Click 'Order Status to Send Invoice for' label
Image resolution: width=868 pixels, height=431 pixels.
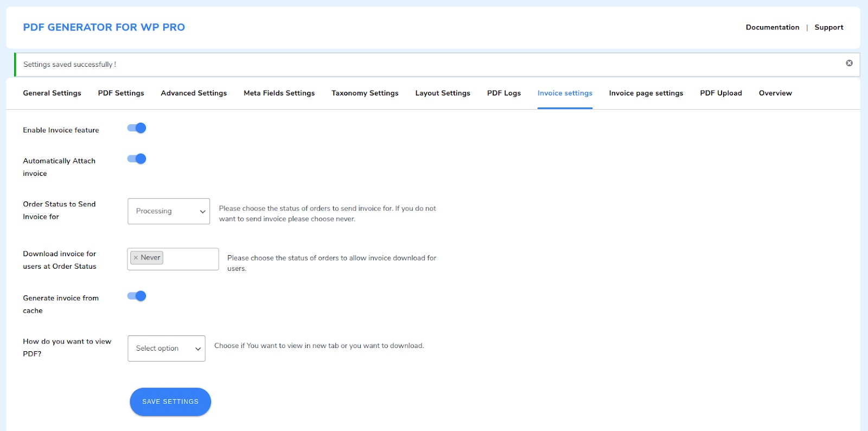[59, 211]
